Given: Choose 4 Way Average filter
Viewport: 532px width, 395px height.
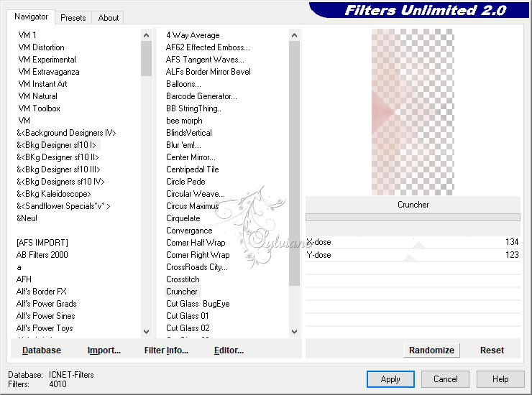Looking at the screenshot, I should click(193, 35).
